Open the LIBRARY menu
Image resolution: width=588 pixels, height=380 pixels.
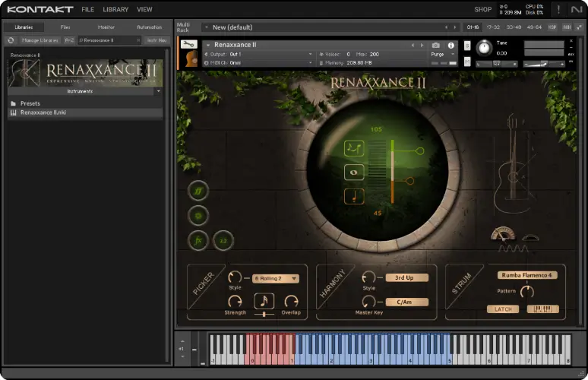(115, 9)
